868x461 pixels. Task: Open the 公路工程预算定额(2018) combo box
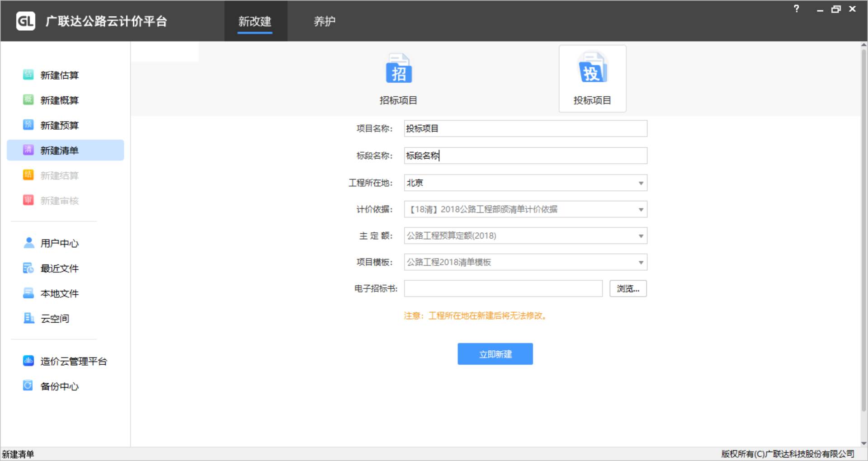point(525,236)
